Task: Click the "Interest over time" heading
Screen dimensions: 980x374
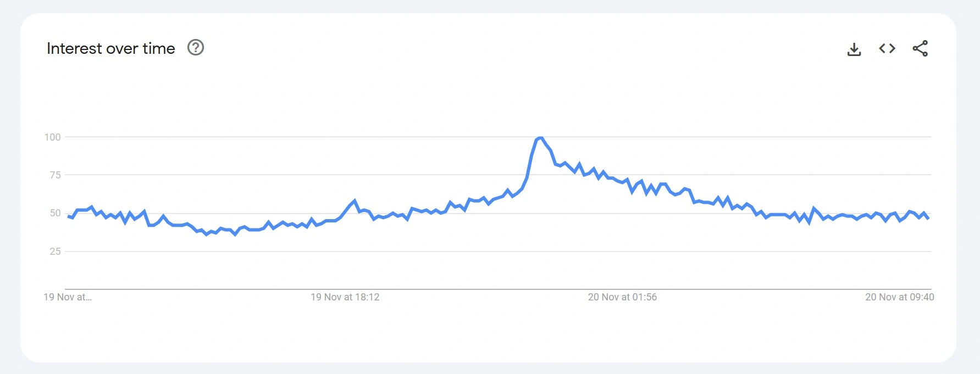Action: click(x=111, y=48)
